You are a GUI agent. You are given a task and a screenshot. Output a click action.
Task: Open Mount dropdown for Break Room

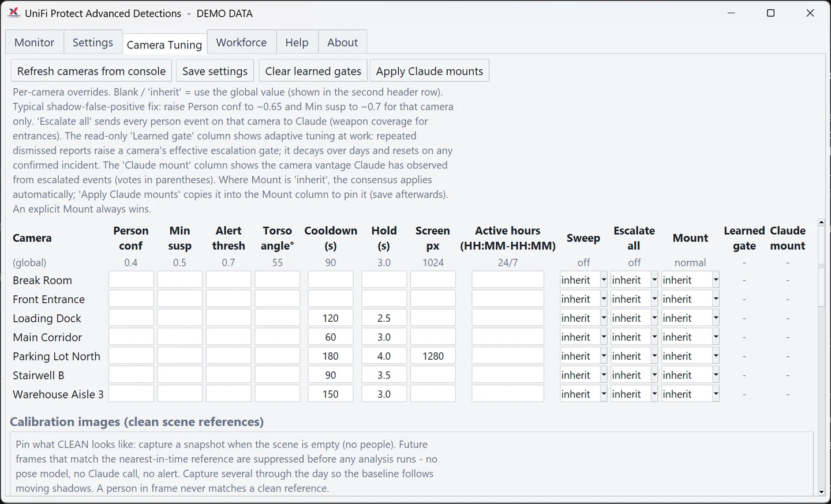[x=690, y=280]
